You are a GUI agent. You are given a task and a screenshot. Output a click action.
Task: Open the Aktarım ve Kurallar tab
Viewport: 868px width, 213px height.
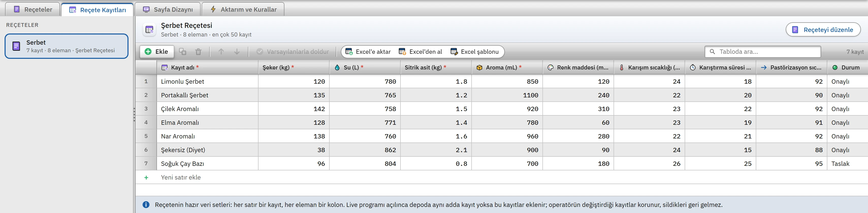click(243, 9)
